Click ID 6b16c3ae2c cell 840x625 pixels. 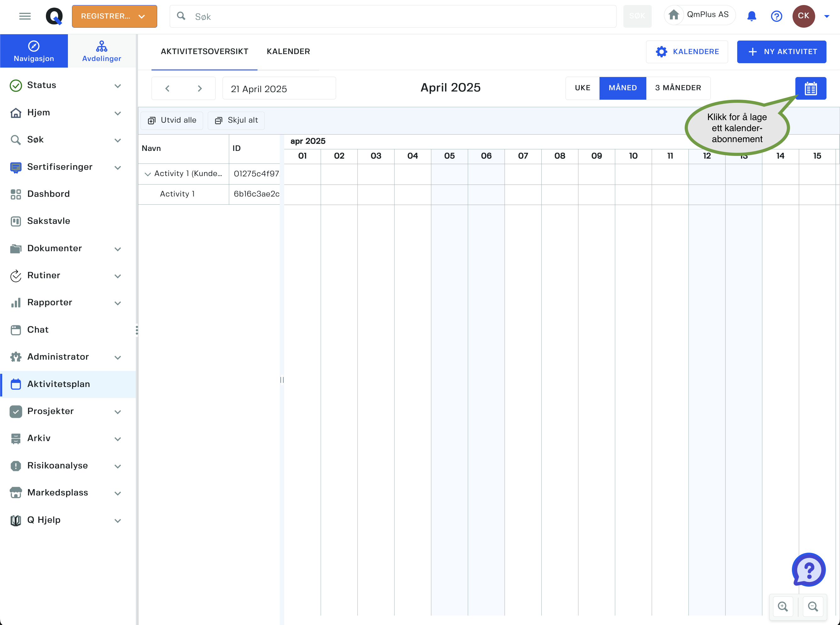click(255, 194)
